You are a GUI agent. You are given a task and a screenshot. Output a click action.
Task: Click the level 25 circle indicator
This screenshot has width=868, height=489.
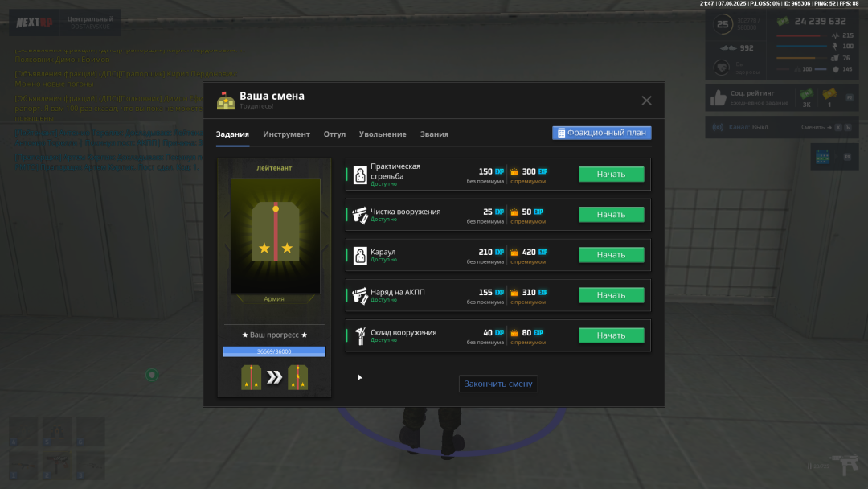pos(723,24)
